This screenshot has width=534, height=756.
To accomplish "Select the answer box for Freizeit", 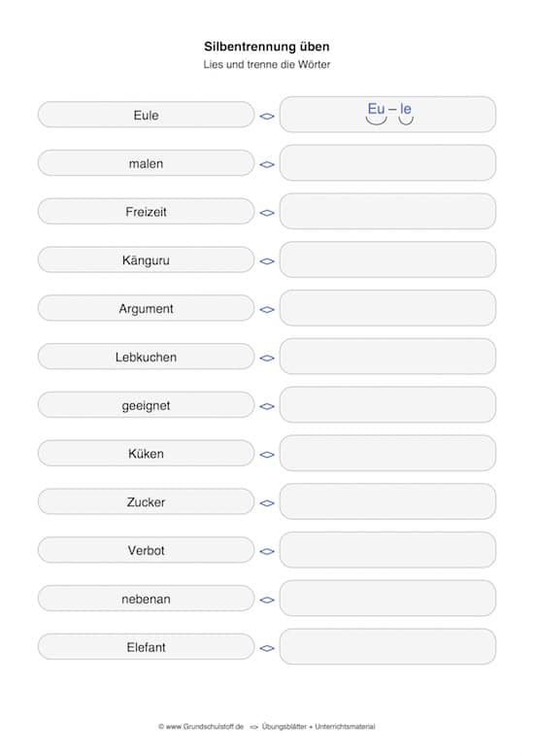I will (387, 211).
